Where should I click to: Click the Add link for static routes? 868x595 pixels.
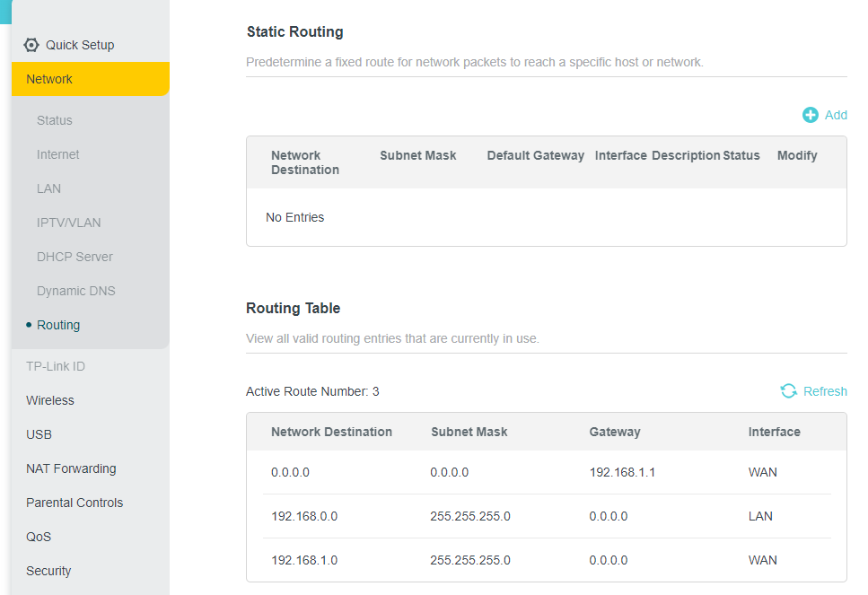coord(836,115)
